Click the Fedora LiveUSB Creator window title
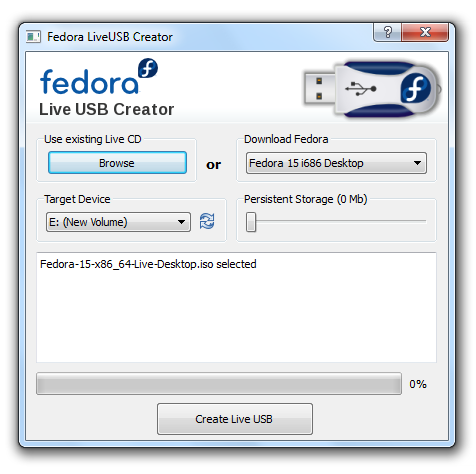This screenshot has width=476, height=474. point(110,37)
